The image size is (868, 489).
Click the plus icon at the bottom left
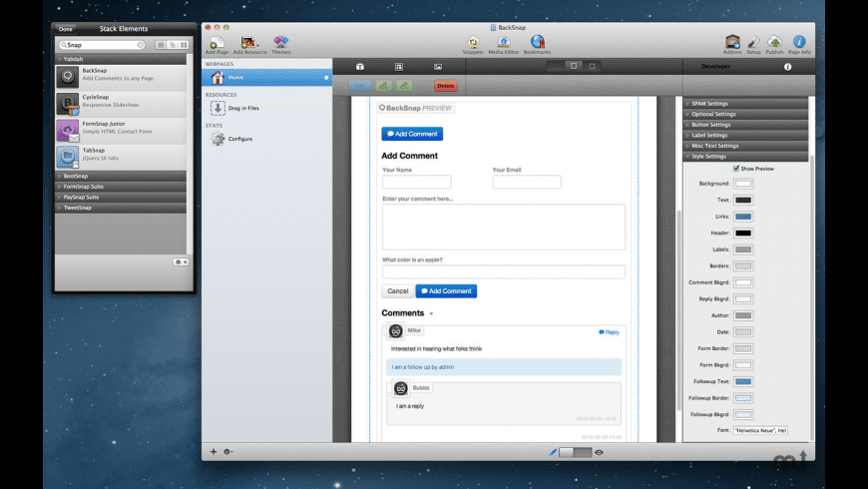pos(214,452)
